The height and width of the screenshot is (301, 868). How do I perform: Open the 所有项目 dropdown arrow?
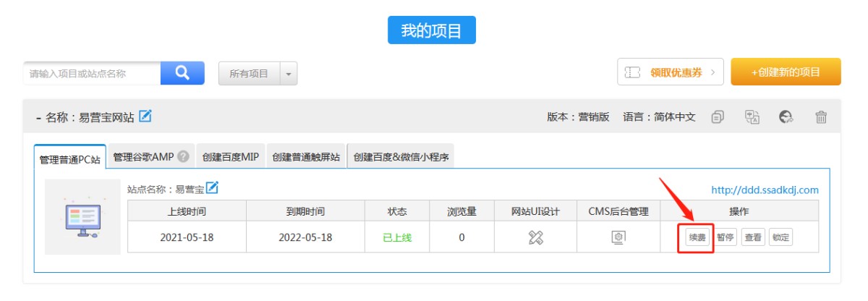pos(288,73)
